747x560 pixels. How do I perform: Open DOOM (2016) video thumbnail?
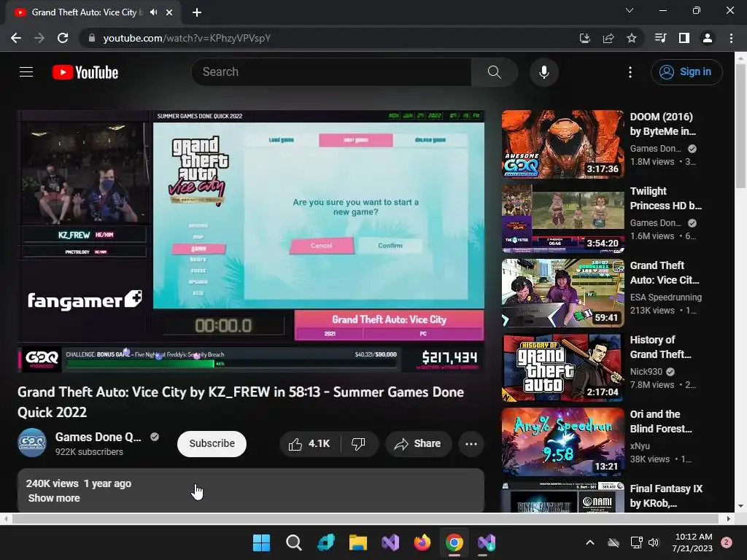pos(562,144)
